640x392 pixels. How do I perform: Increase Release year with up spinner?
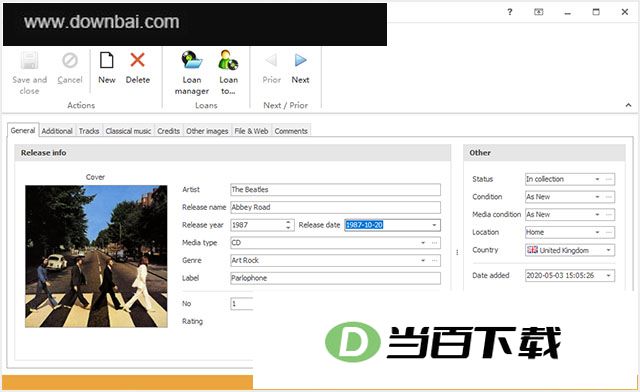point(289,222)
